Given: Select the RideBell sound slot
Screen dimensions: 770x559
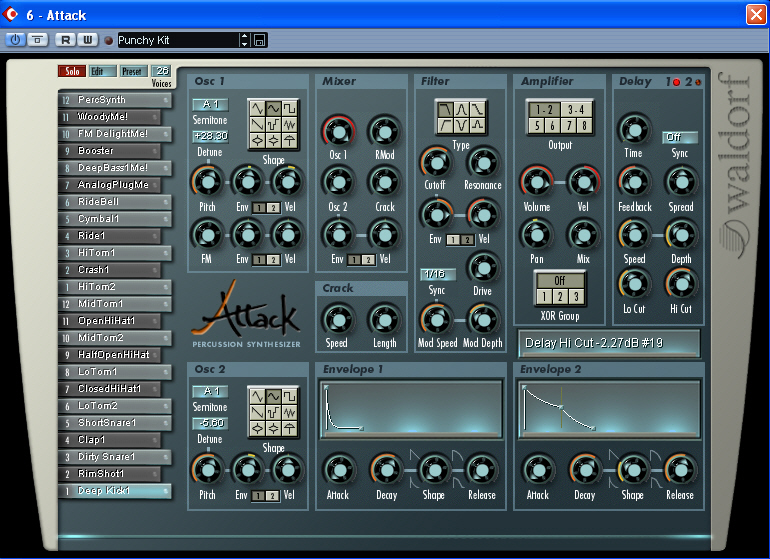Looking at the screenshot, I should 115,202.
